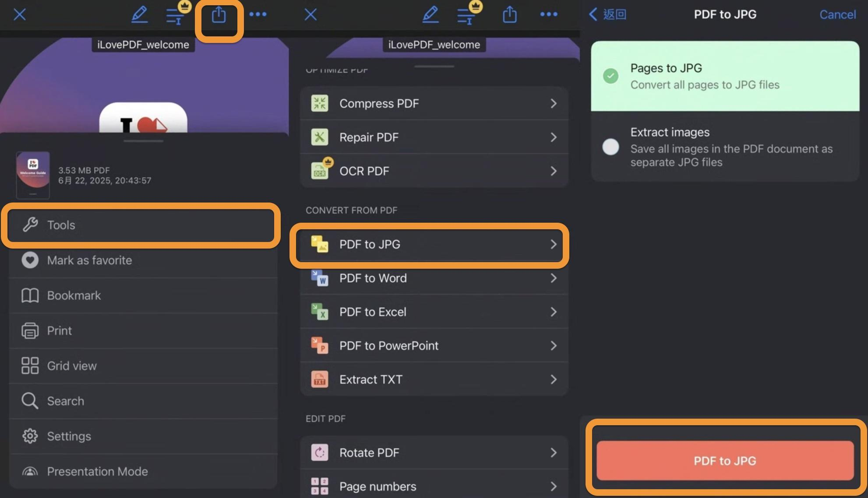Tap the PDF to PowerPoint icon
The height and width of the screenshot is (498, 868).
click(320, 345)
